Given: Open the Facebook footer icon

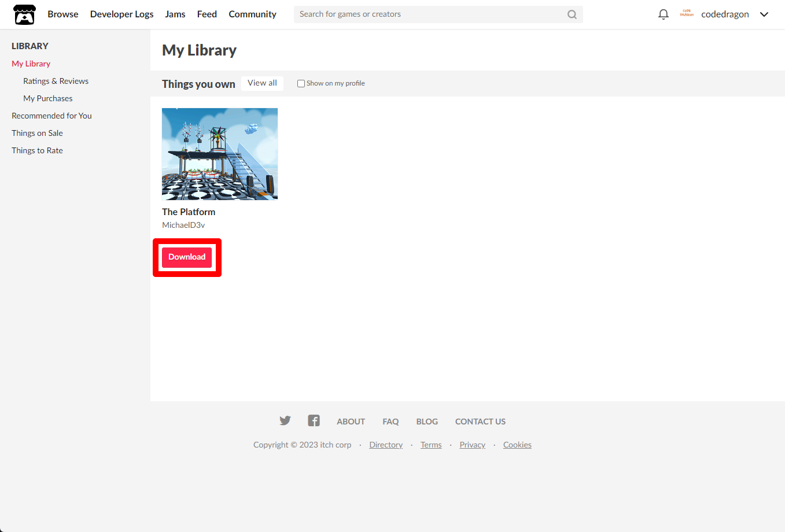Looking at the screenshot, I should pos(314,420).
